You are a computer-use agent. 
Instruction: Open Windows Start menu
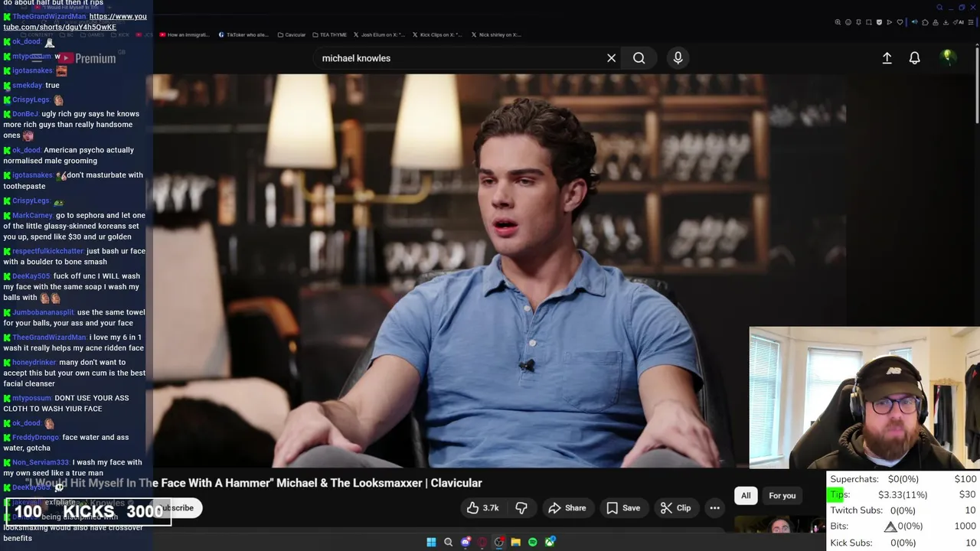(431, 542)
